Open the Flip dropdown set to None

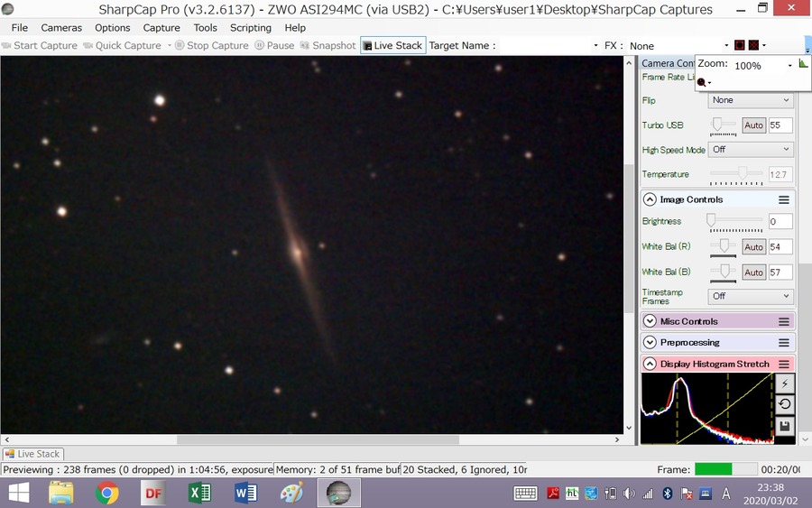(751, 100)
